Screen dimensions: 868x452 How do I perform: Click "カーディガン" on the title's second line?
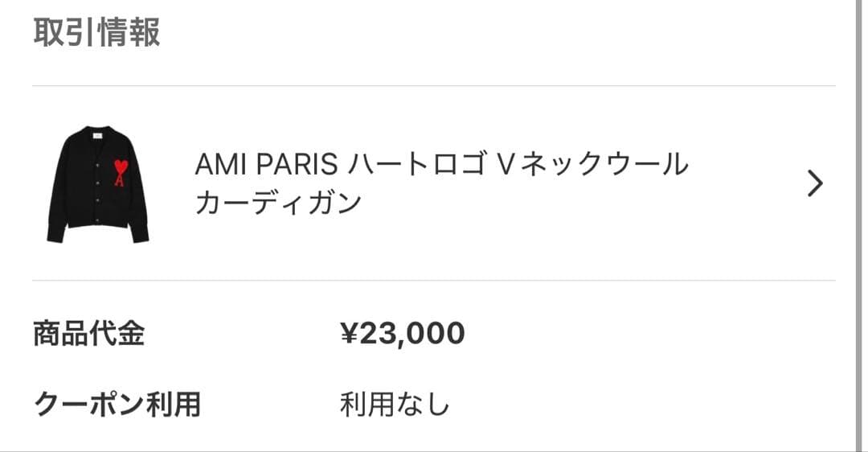278,203
